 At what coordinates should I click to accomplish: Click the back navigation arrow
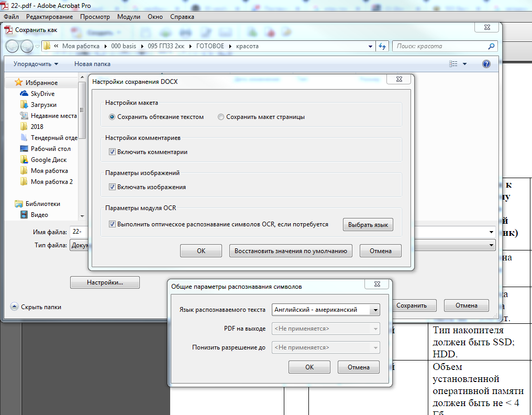[x=12, y=46]
